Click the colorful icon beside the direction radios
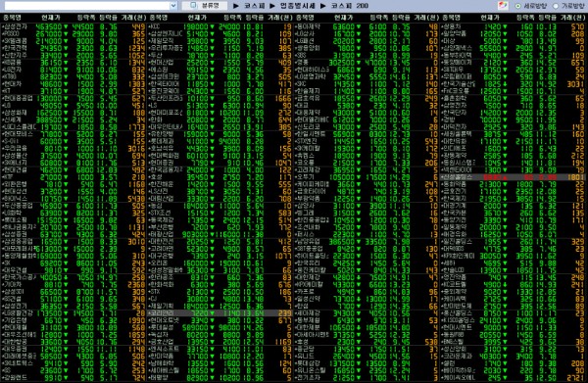The image size is (588, 383). pyautogui.click(x=503, y=5)
